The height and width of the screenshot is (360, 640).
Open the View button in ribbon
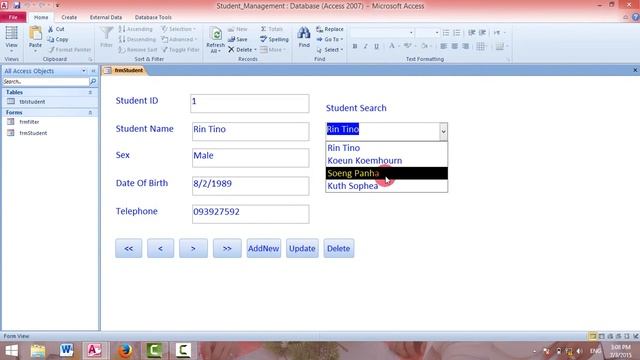point(11,38)
